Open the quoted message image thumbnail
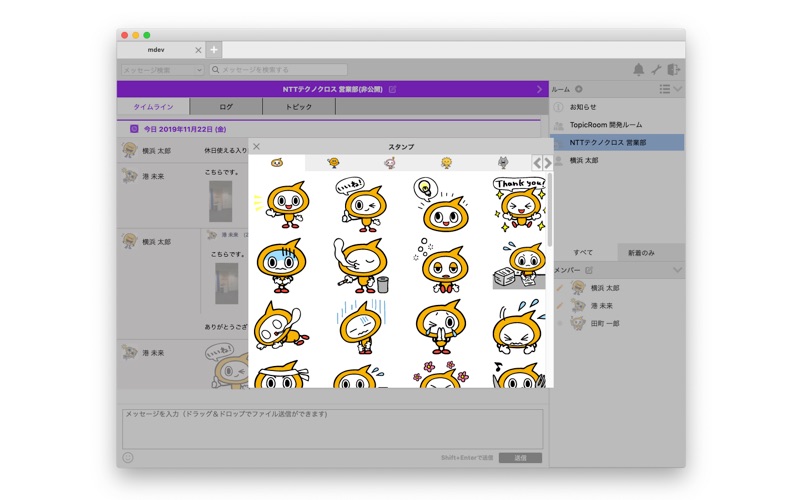The image size is (800, 500). (x=227, y=284)
